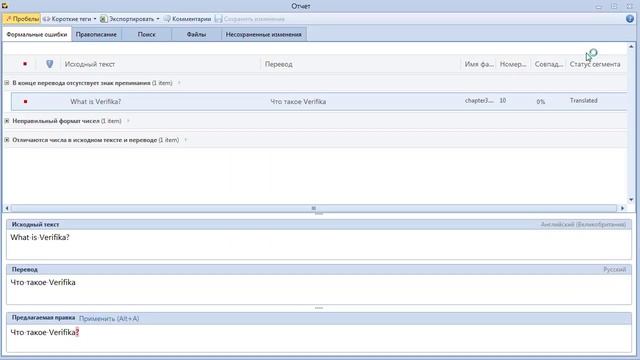Click the 0% match cell
The height and width of the screenshot is (360, 640).
(541, 102)
